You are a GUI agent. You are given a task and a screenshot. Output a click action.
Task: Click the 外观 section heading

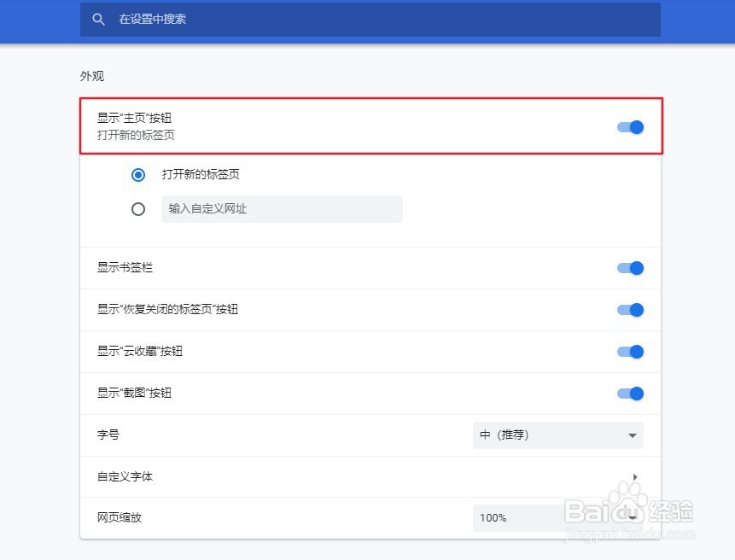point(92,76)
